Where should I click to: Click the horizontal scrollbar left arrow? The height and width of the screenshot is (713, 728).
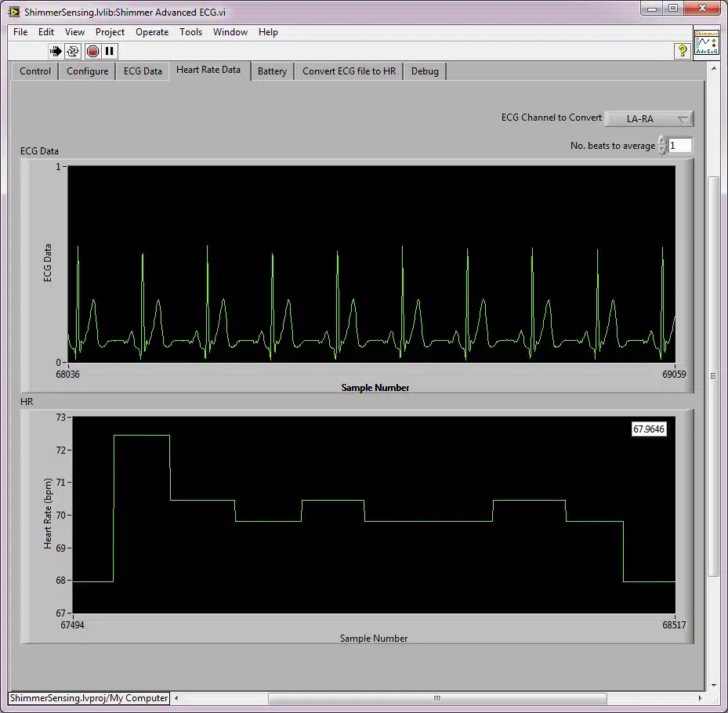point(176,698)
